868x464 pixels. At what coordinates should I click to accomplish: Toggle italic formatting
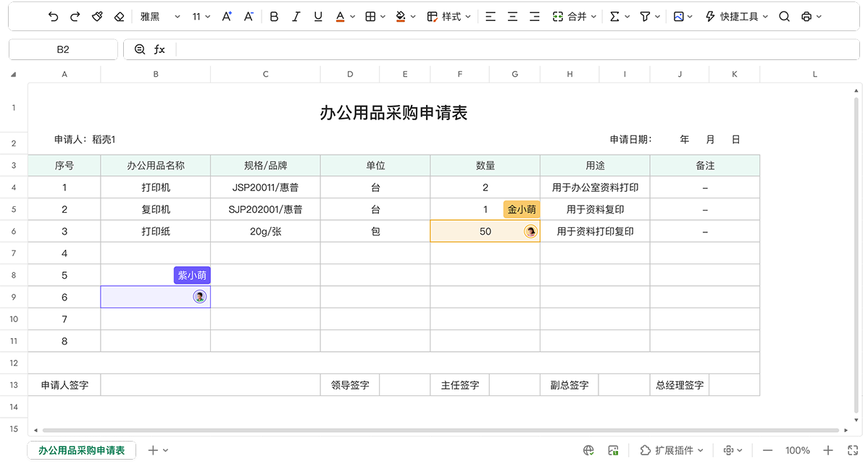tap(296, 17)
